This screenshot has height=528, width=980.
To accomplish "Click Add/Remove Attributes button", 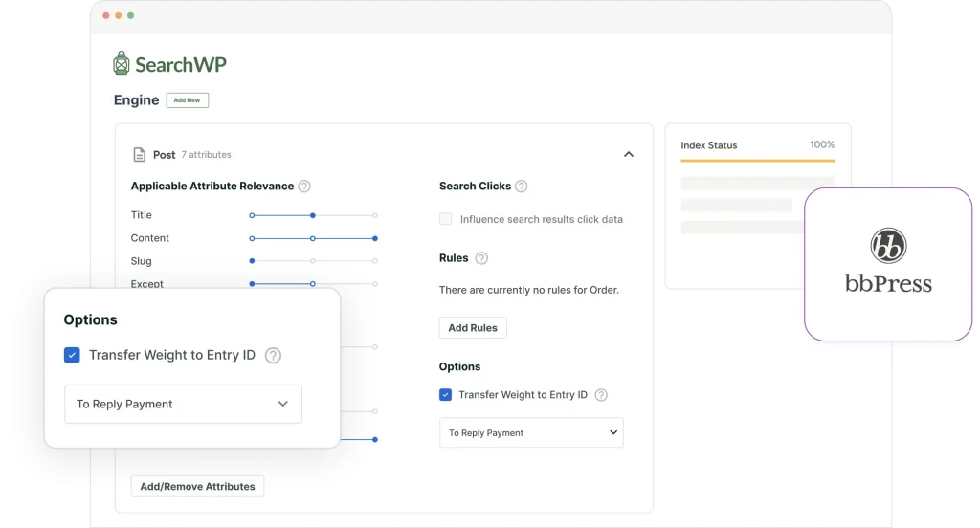I will click(197, 486).
